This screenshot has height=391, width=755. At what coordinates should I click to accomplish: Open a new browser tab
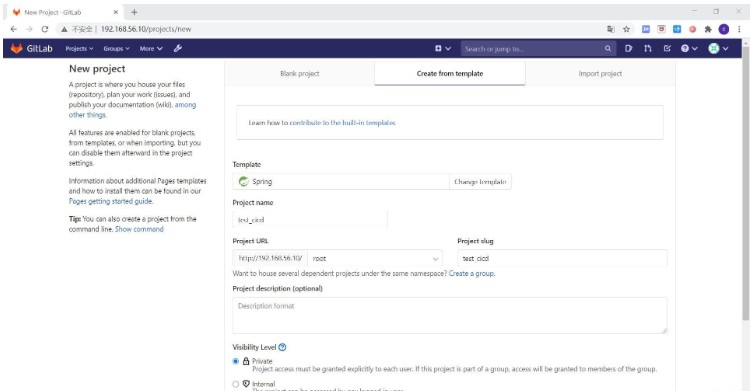click(134, 12)
